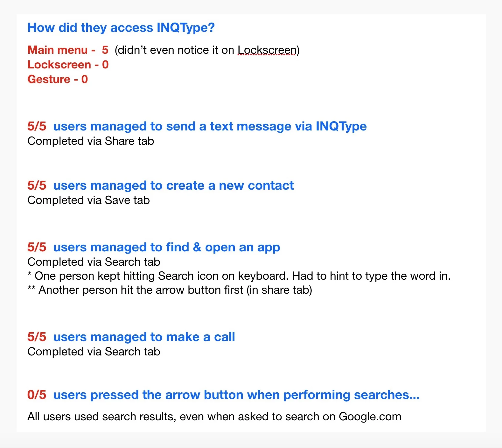Click the first 'Completed via Search tab' line
This screenshot has width=502, height=448.
pyautogui.click(x=94, y=262)
